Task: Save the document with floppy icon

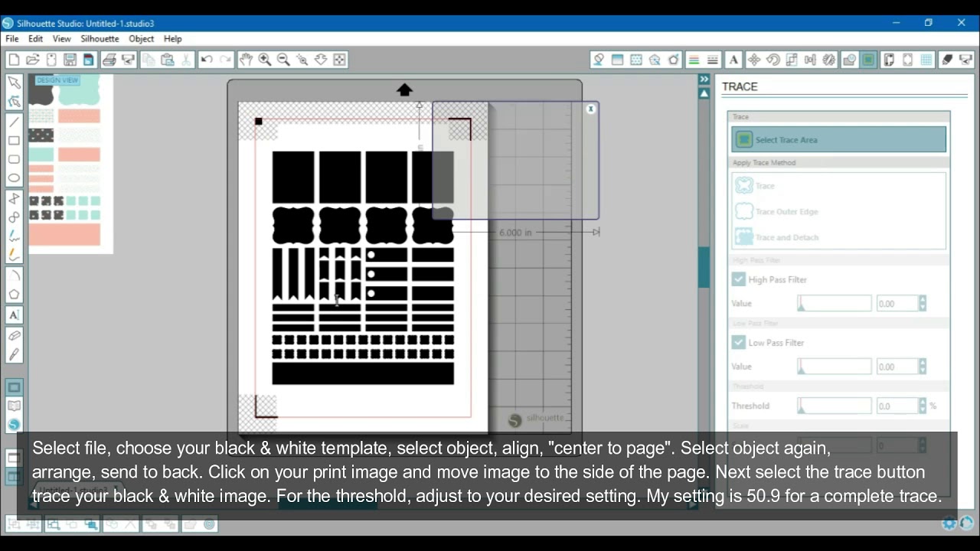Action: [70, 60]
